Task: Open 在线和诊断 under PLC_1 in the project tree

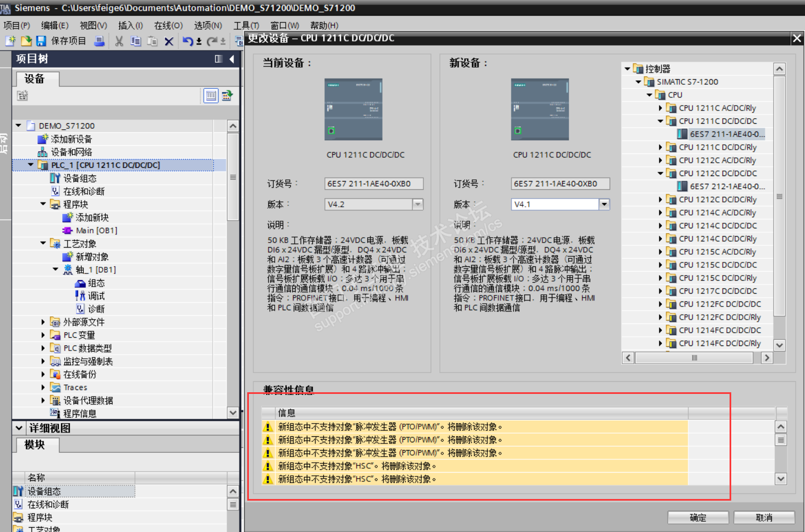Action: point(84,191)
